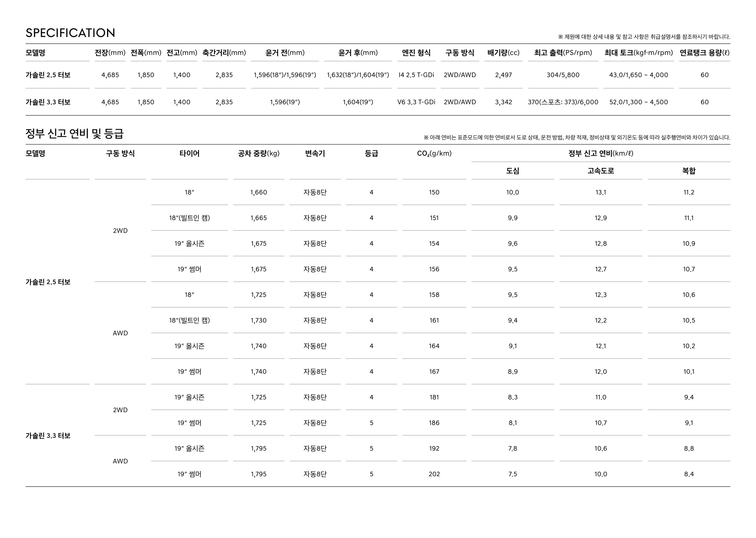
Task: Click the 370(스포츠: 373)/6,000 output cell
Action: pyautogui.click(x=563, y=102)
